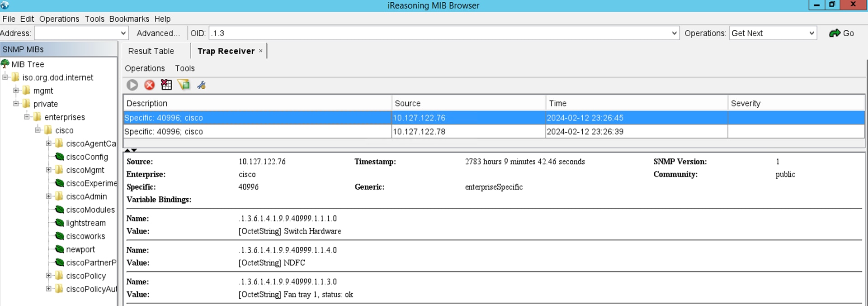Collapse the cisco tree node
This screenshot has height=306, width=868.
38,130
